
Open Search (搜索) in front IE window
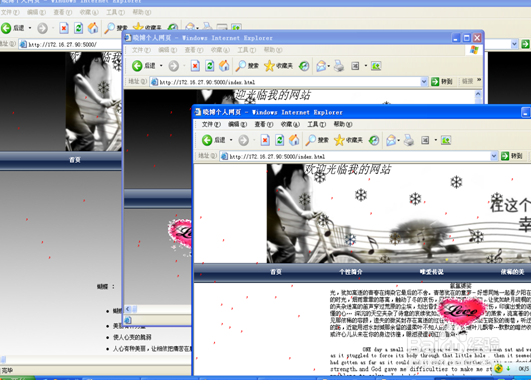click(x=317, y=140)
